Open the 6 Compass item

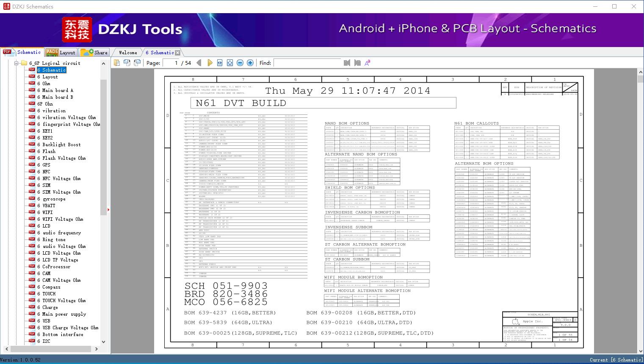[x=49, y=287]
